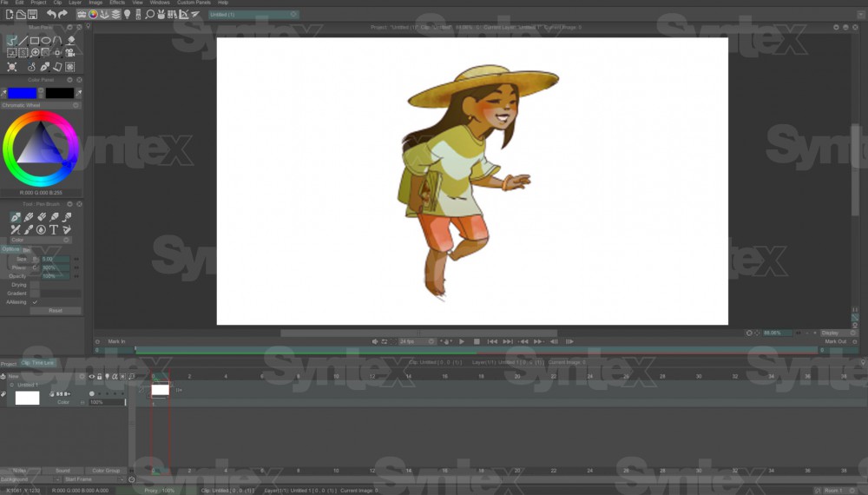Click the Undo arrow in toolbar

[51, 14]
